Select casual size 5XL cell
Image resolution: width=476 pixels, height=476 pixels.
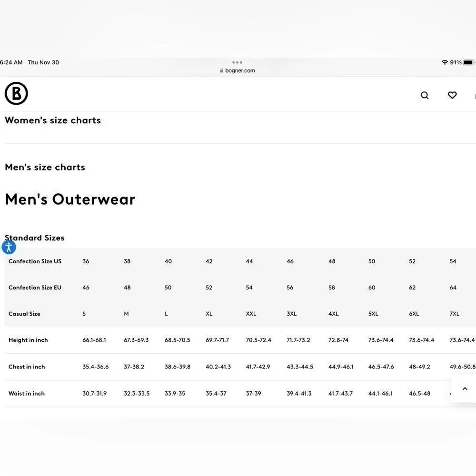pos(373,314)
